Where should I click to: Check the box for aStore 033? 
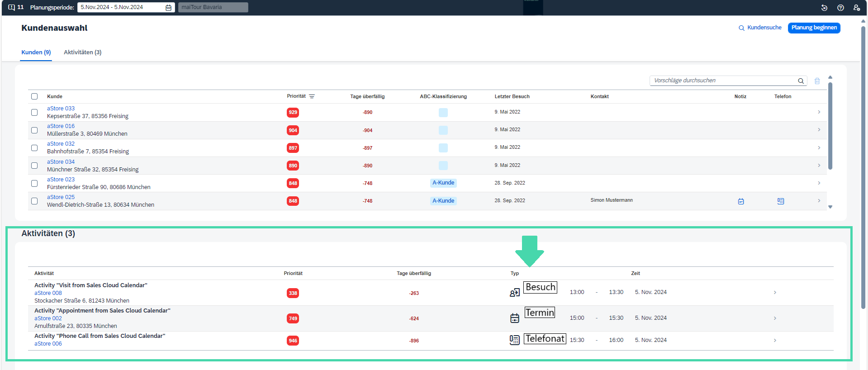(x=34, y=112)
